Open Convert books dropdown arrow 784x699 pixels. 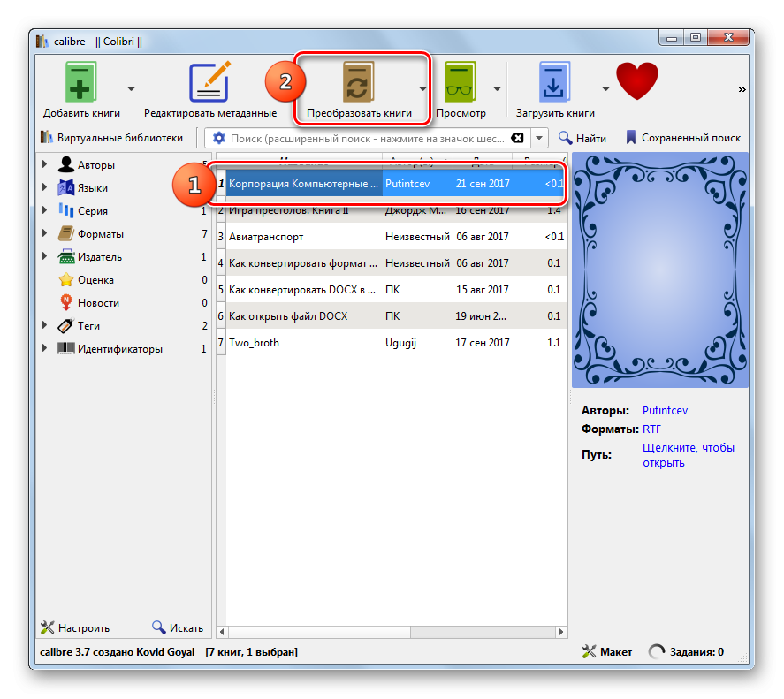(422, 89)
